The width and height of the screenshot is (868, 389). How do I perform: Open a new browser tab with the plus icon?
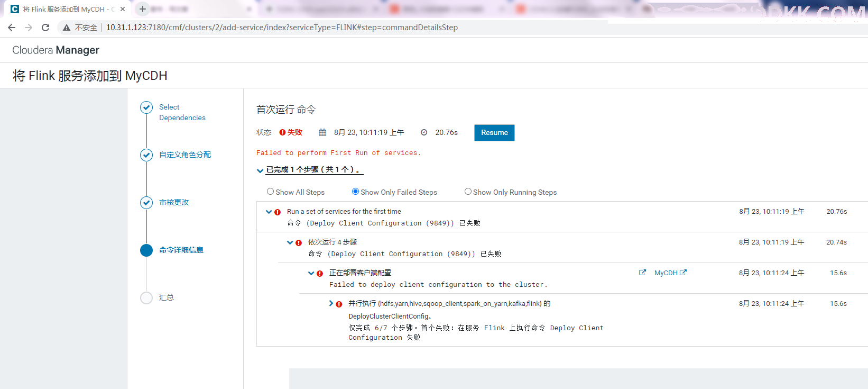click(x=142, y=9)
